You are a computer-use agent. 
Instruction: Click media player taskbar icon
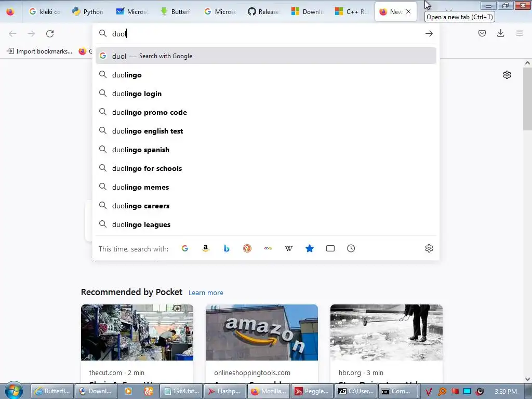point(128,391)
